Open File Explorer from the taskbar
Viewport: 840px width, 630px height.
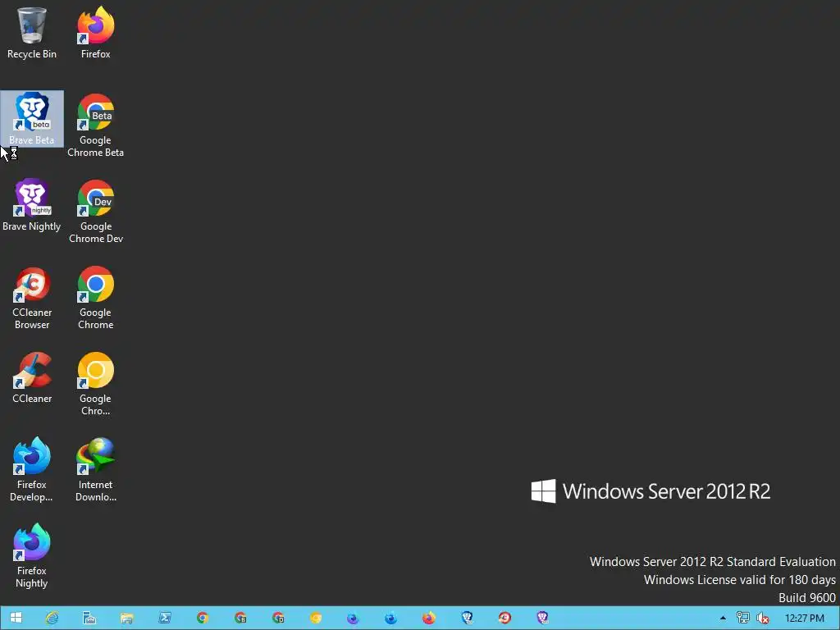[126, 618]
